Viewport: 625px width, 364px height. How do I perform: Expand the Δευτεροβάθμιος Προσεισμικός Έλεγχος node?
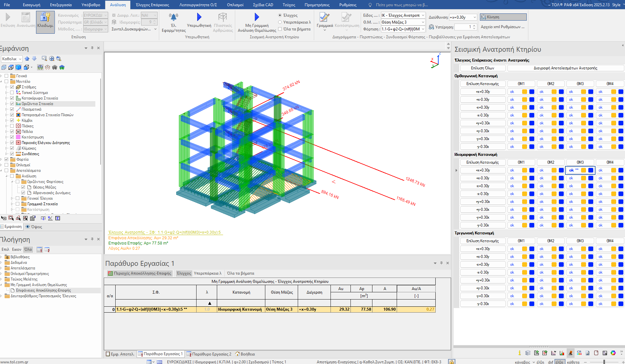pos(2,296)
